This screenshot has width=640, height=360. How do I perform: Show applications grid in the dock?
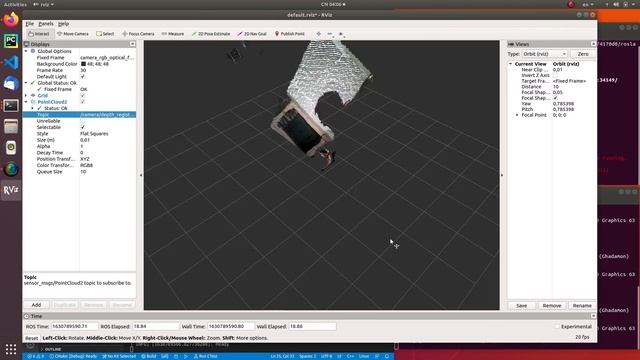[11, 349]
